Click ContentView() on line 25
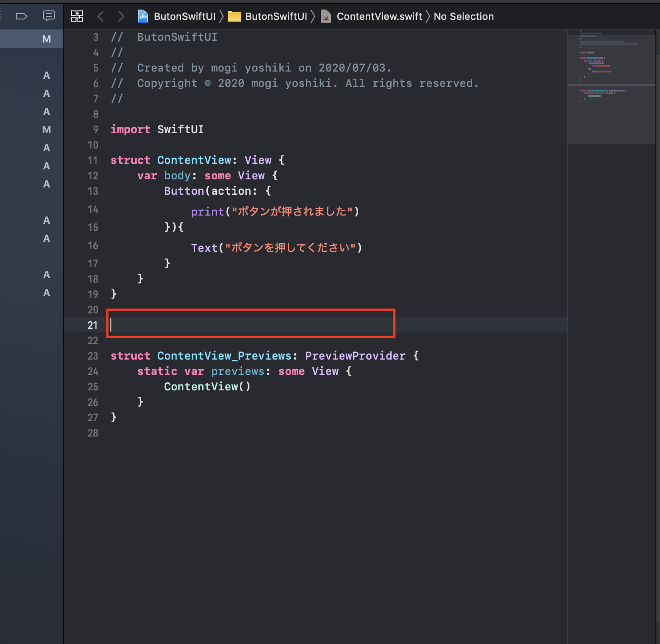Viewport: 660px width, 644px height. [x=207, y=387]
